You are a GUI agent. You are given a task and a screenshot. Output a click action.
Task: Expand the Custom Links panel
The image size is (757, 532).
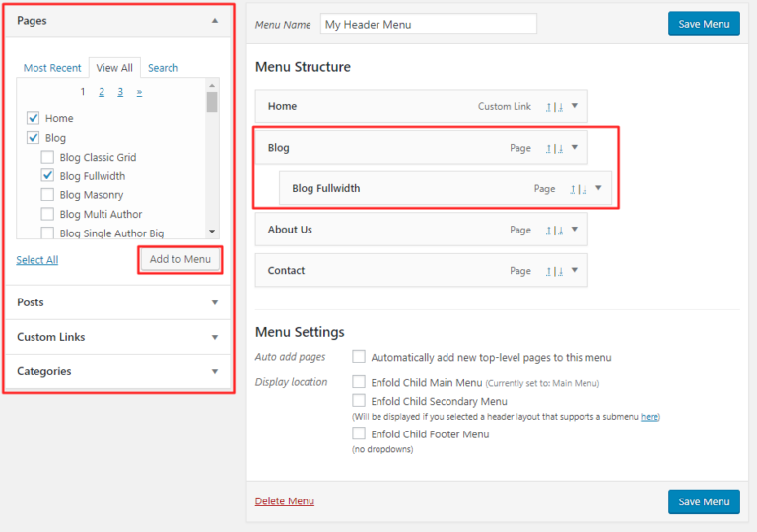tap(215, 337)
